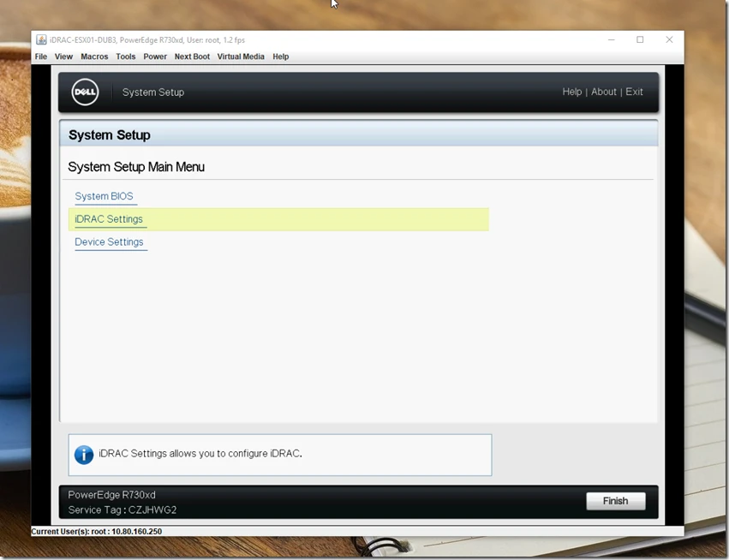Click the Service Tag : CZJHWG2 text
Image resolution: width=729 pixels, height=560 pixels.
coord(122,510)
